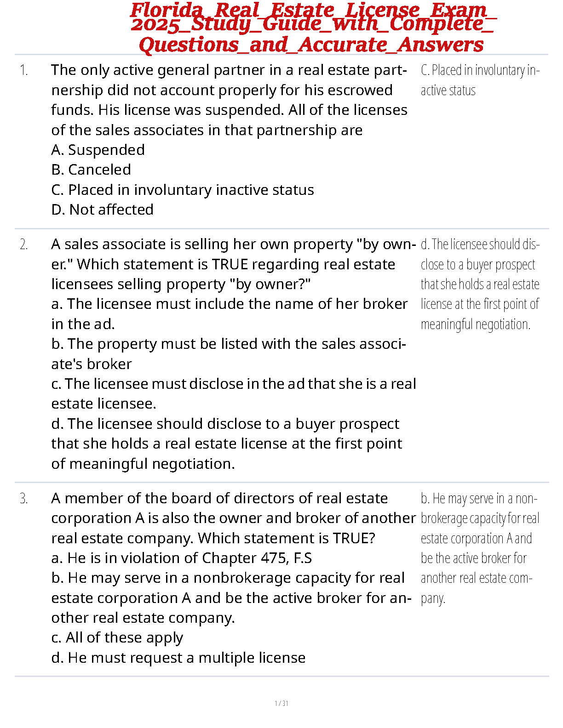This screenshot has width=563, height=728.
Task: Click the page number 1 / 31 footer
Action: [x=281, y=703]
